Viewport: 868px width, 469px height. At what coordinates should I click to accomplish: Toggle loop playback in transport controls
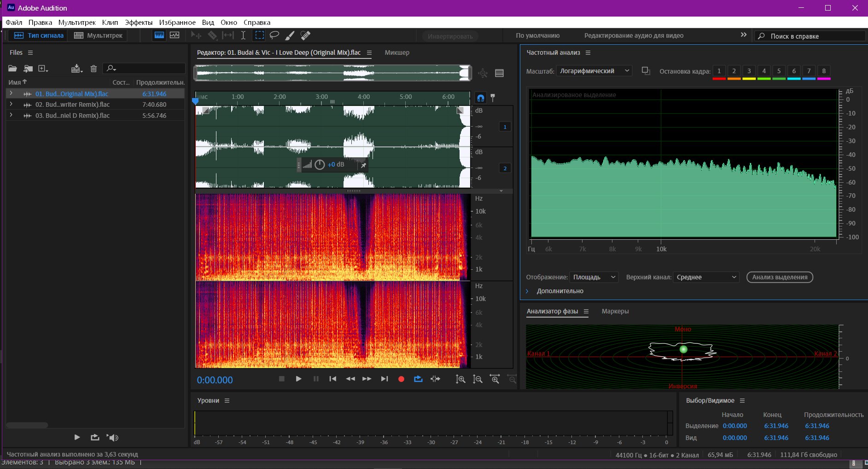coord(418,379)
